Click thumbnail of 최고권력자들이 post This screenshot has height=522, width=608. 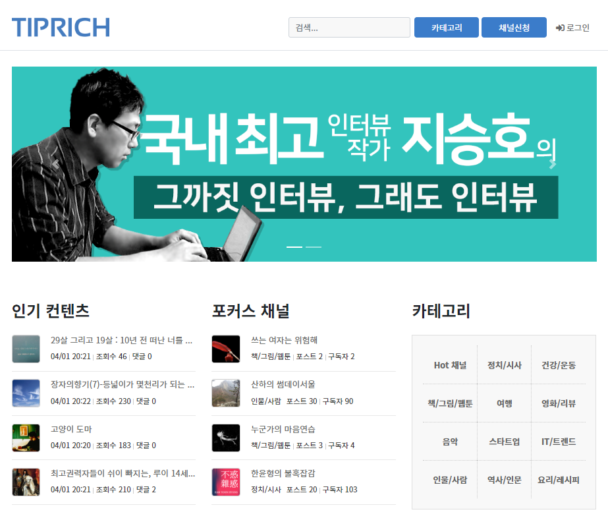26,481
